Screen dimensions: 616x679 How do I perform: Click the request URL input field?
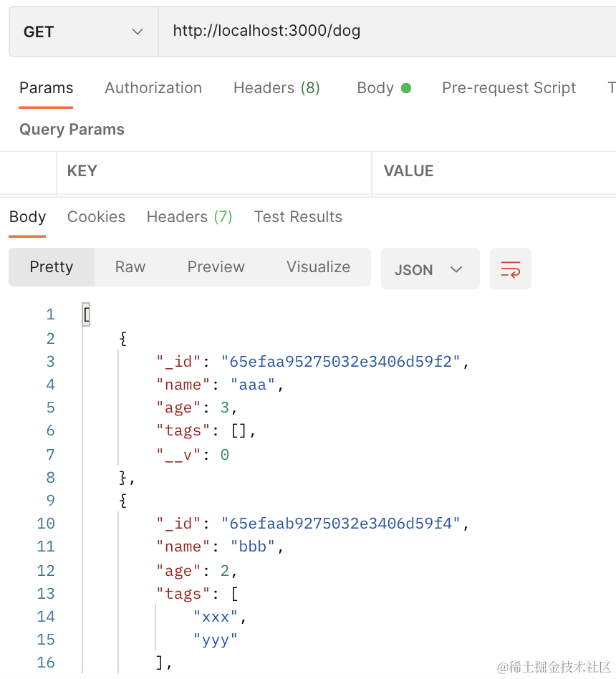pos(387,32)
